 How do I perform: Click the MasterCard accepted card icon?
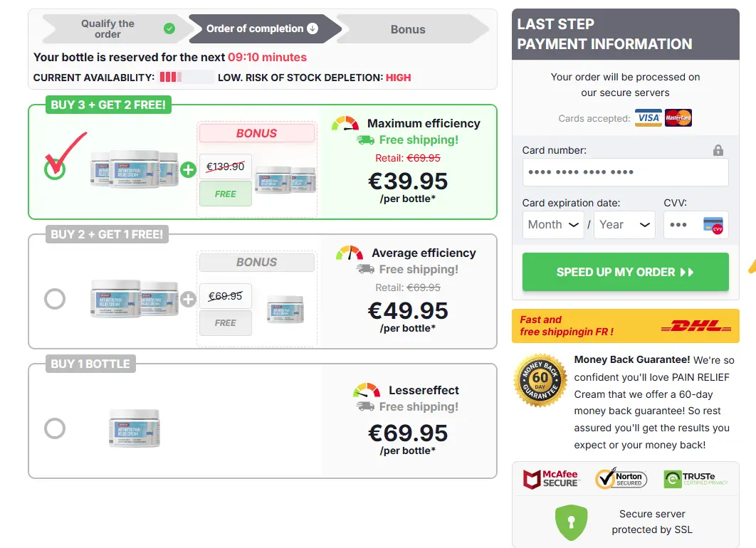[x=678, y=118]
